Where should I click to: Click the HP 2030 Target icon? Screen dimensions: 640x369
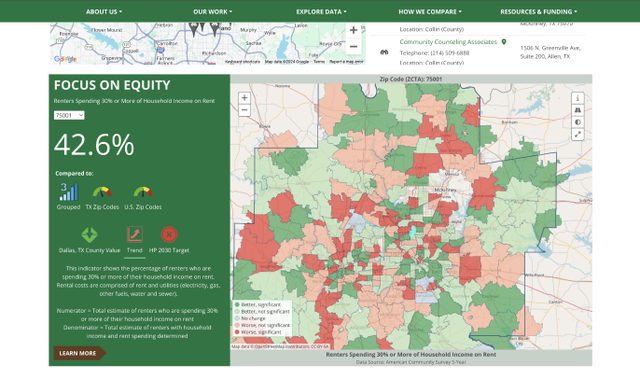[x=169, y=235]
